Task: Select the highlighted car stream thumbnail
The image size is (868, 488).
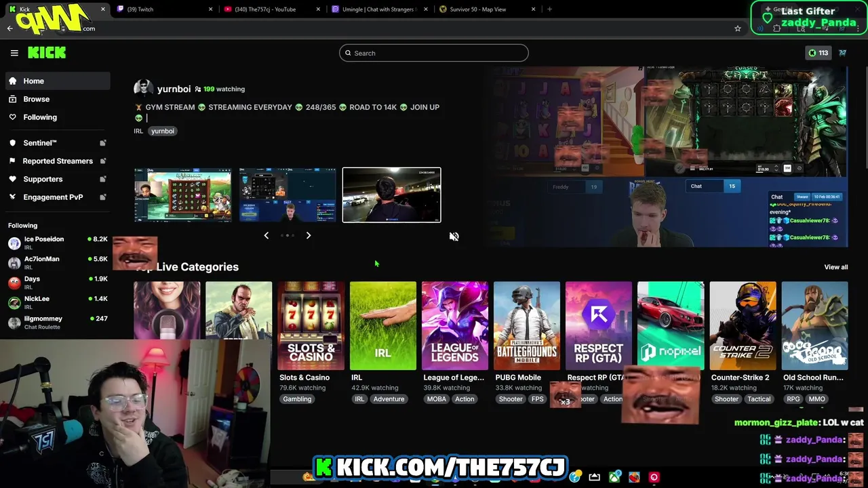Action: tap(392, 195)
